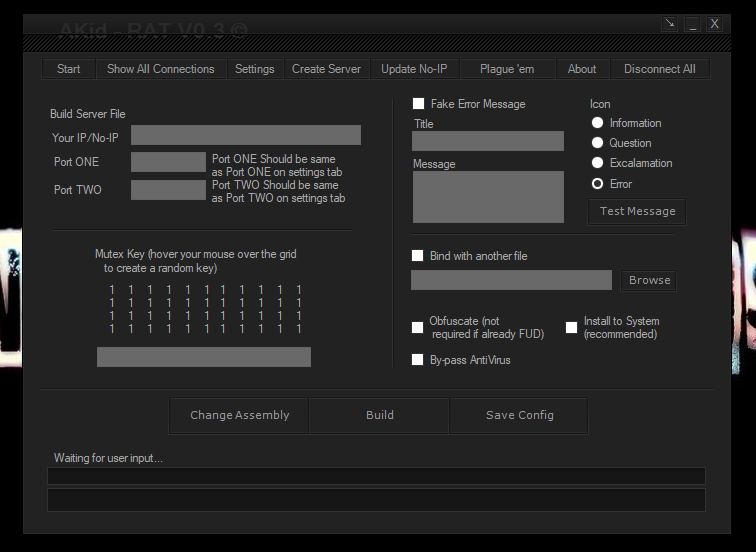Click the Mutex Key instruction label
Image resolution: width=756 pixels, height=552 pixels.
(x=196, y=261)
